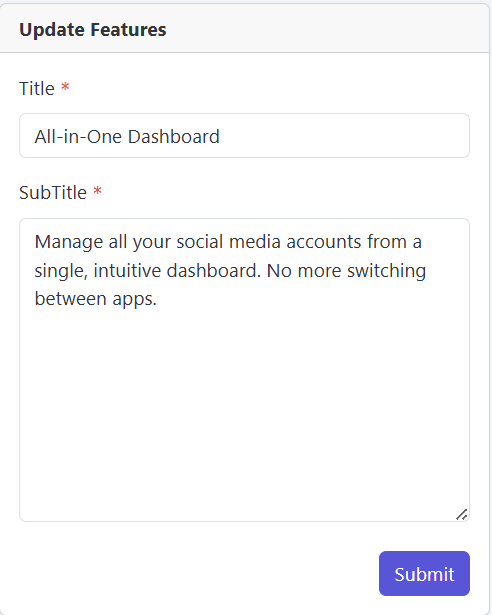492x615 pixels.
Task: Click the word "switching" in SubTitle
Action: click(x=386, y=271)
